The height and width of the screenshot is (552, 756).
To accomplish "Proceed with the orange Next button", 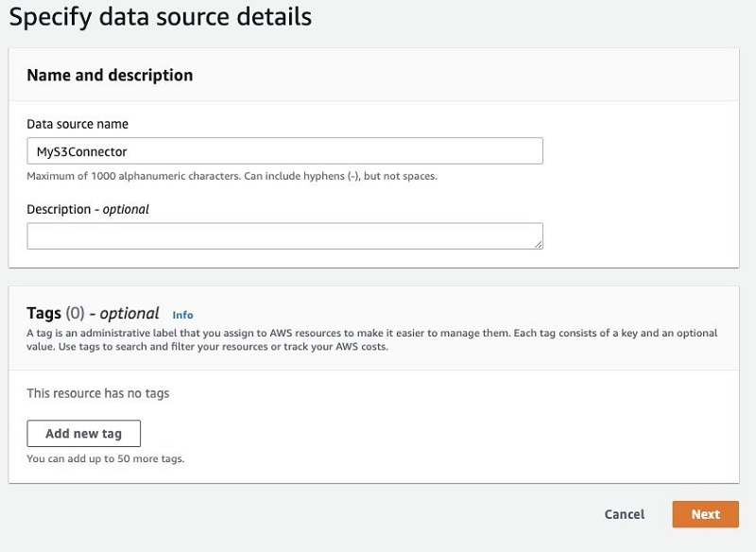I will (705, 514).
